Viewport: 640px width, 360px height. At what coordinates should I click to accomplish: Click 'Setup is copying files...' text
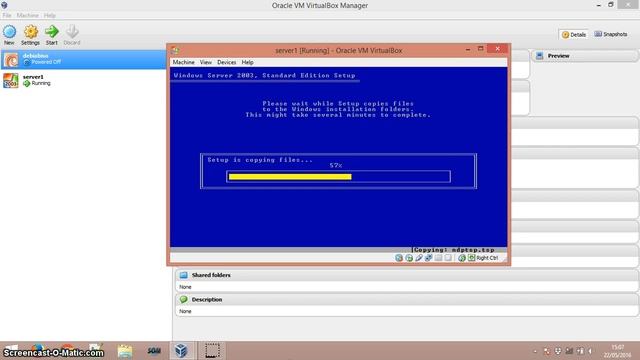coord(260,160)
